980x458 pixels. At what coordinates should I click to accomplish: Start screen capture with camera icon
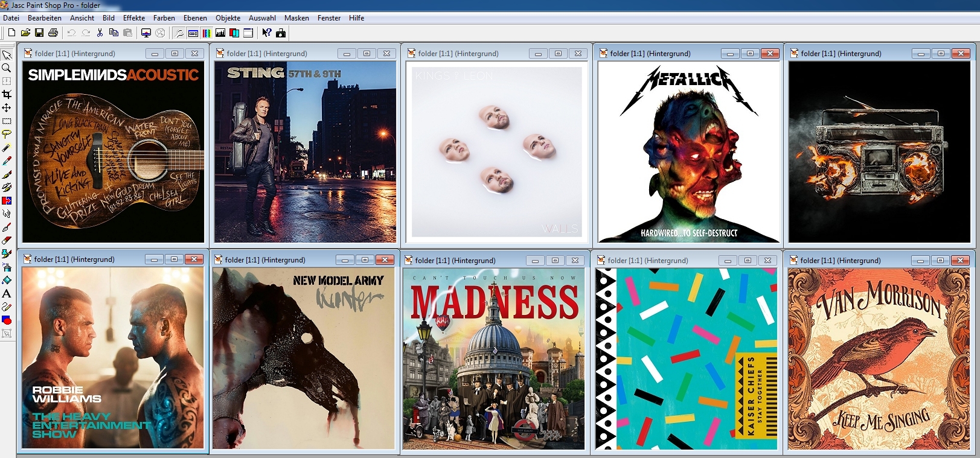click(281, 33)
